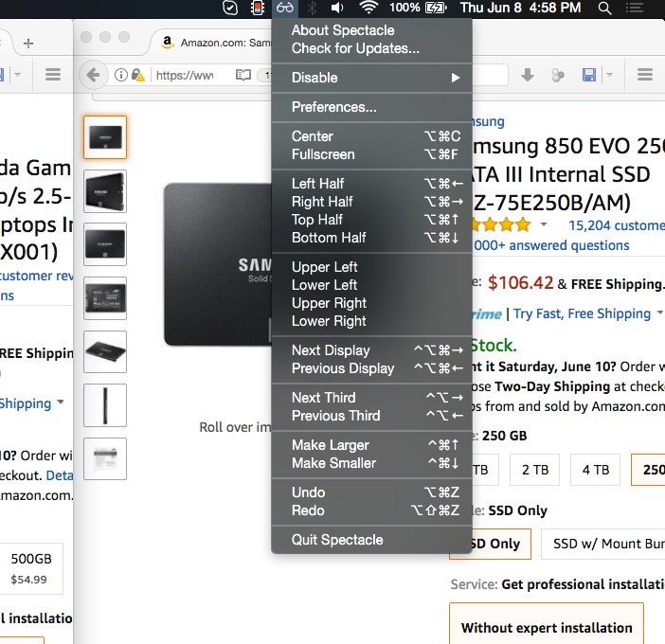The width and height of the screenshot is (665, 644).
Task: Select SSD w/ Mount Bundle style
Action: (x=603, y=544)
